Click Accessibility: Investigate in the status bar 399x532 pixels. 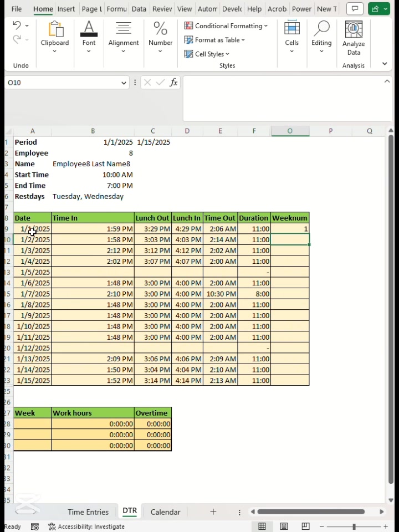(86, 526)
